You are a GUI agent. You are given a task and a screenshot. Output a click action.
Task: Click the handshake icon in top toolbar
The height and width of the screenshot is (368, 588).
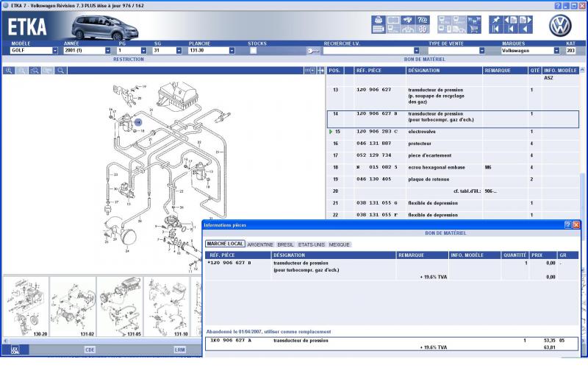coord(408,20)
